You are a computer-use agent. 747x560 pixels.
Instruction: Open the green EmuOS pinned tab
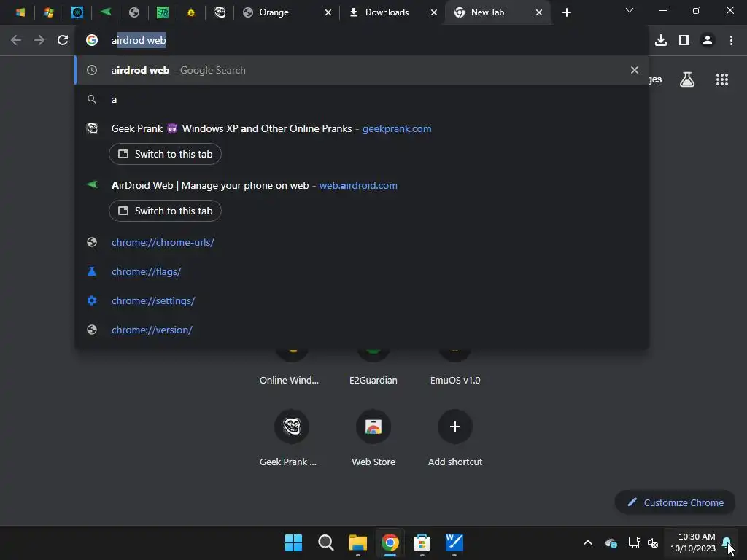pyautogui.click(x=163, y=12)
